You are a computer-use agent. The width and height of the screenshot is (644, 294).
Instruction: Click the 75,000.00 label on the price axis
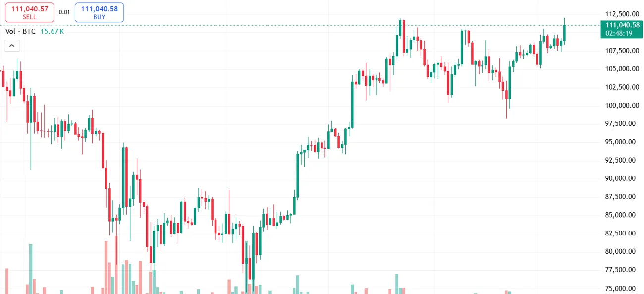621,289
